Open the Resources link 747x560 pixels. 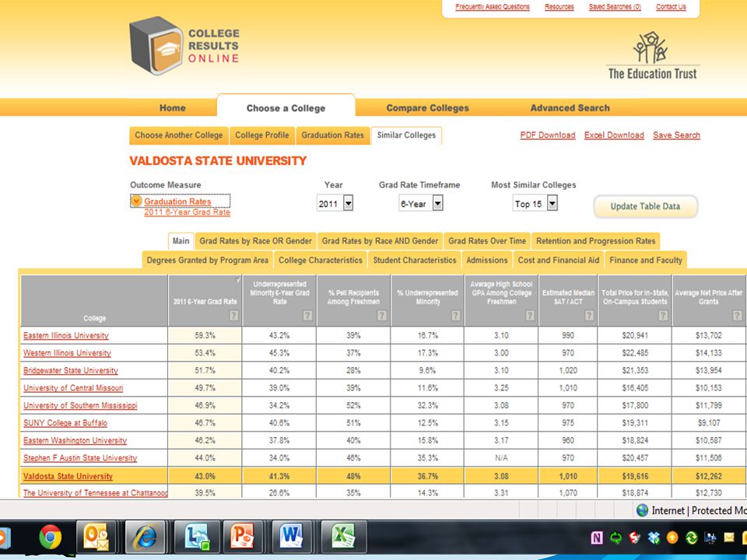(559, 7)
